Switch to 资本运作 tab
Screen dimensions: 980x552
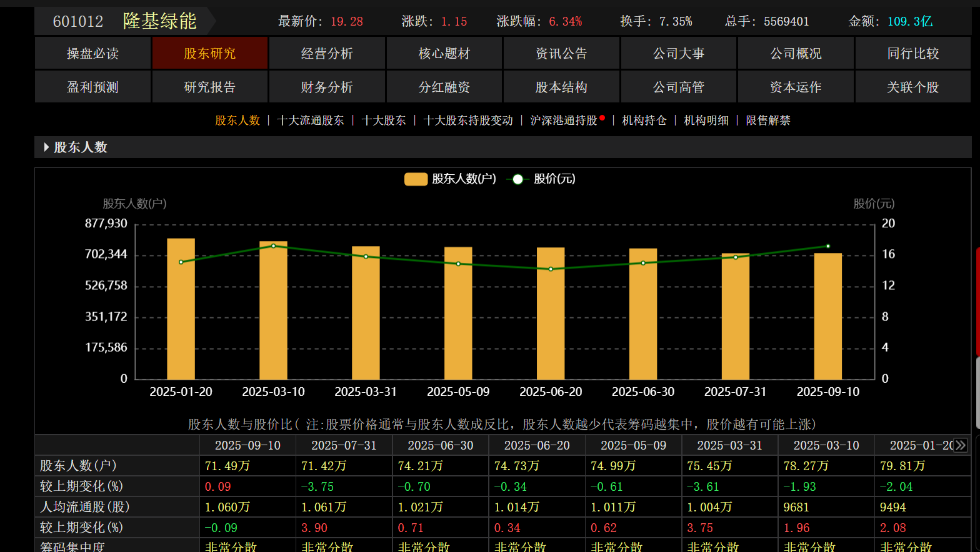coord(796,87)
